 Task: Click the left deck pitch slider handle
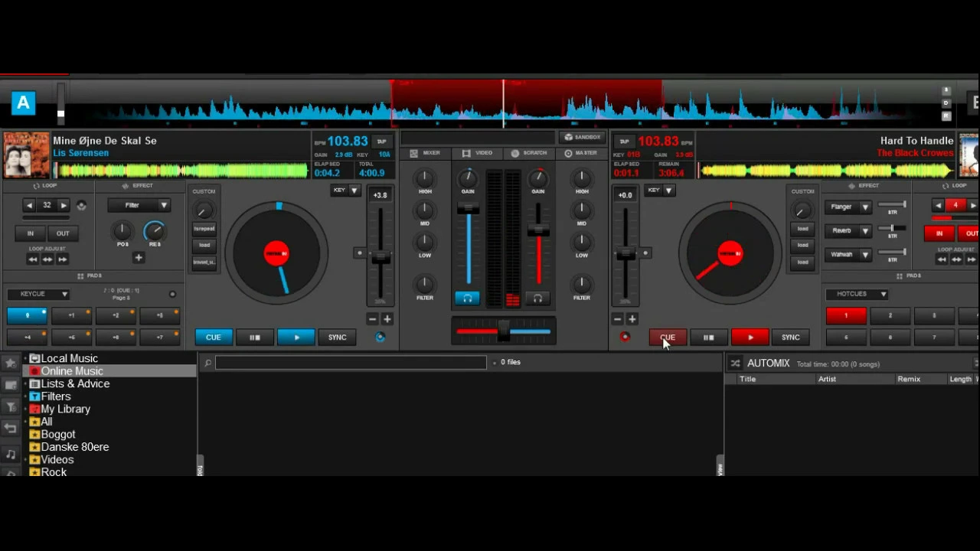pyautogui.click(x=380, y=259)
